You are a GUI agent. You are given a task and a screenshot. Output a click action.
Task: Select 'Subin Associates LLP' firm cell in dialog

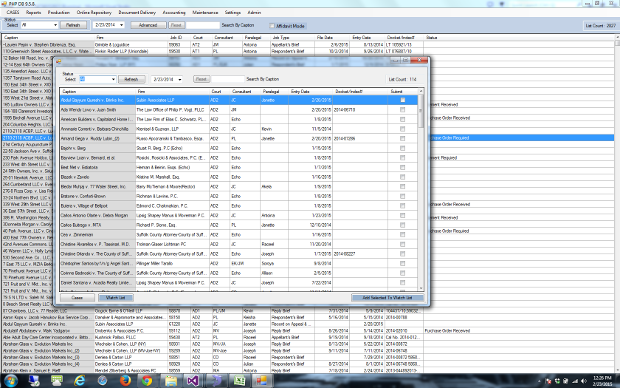pos(172,100)
